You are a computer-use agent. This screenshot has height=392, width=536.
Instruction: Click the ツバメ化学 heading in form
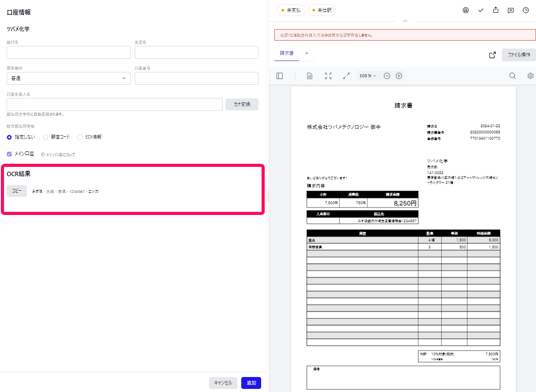[18, 29]
